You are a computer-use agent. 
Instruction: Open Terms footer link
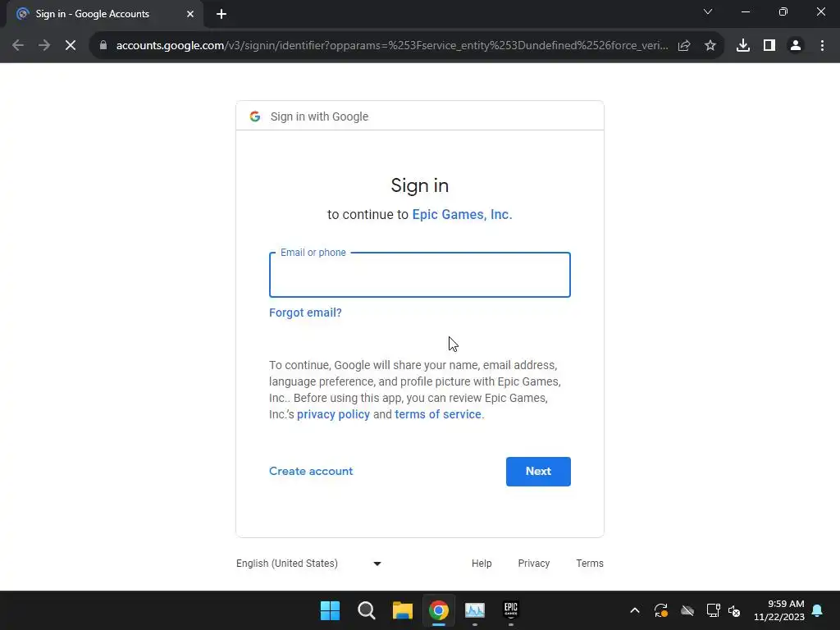point(589,564)
